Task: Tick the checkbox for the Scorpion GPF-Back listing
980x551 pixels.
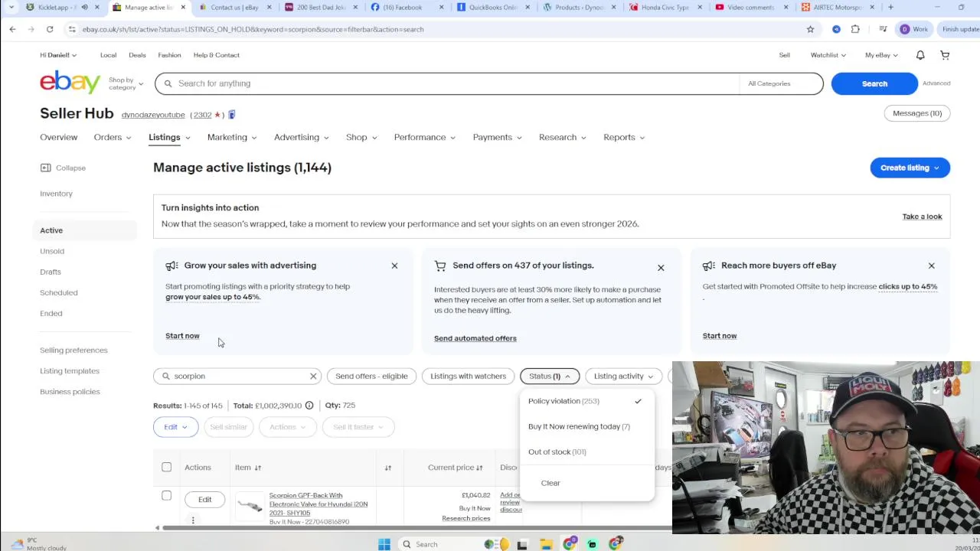Action: (167, 495)
